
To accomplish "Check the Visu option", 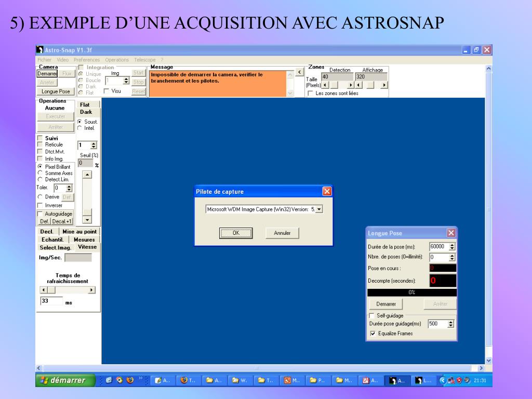I will point(107,91).
